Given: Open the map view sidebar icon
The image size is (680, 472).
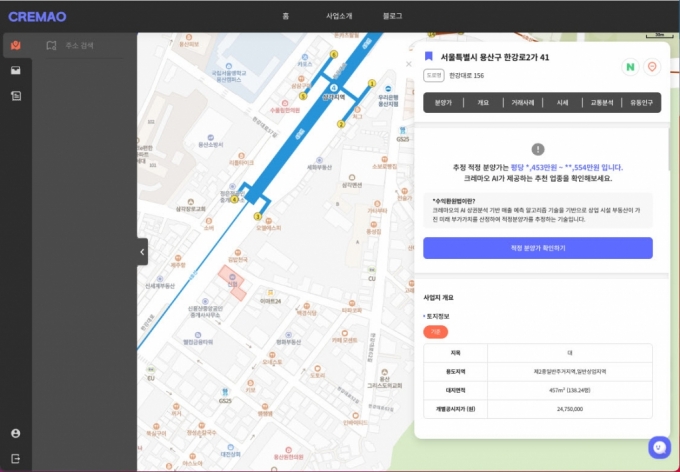Looking at the screenshot, I should point(16,45).
